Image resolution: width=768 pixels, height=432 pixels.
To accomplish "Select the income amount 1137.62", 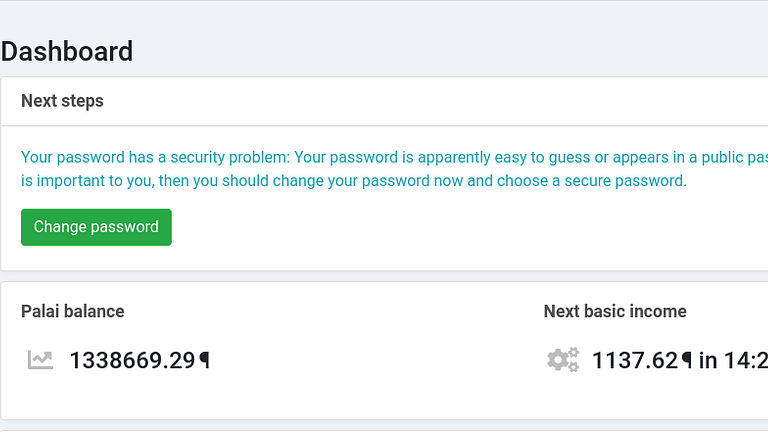I will tap(635, 360).
